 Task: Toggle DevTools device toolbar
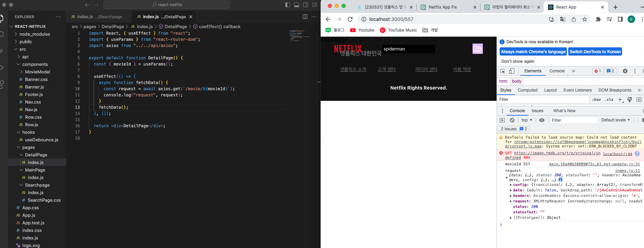click(512, 71)
